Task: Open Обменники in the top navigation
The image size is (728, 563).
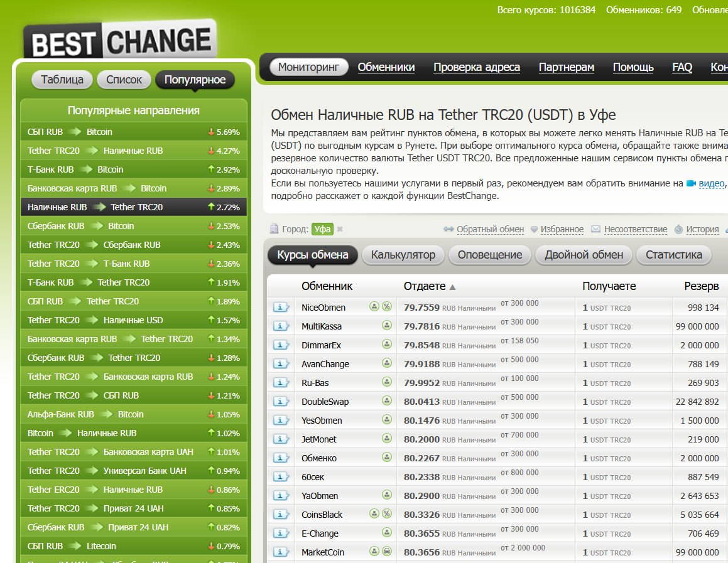Action: (386, 67)
